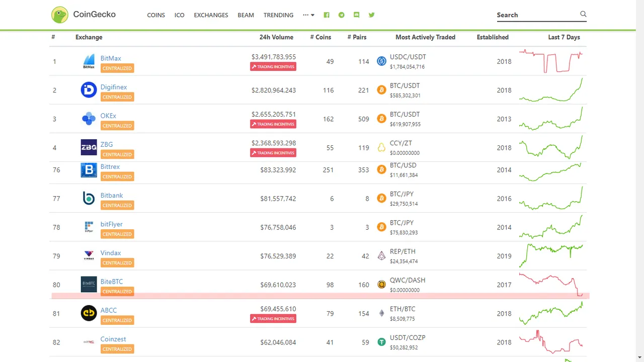
Task: Sort by Established column header
Action: [x=493, y=37]
